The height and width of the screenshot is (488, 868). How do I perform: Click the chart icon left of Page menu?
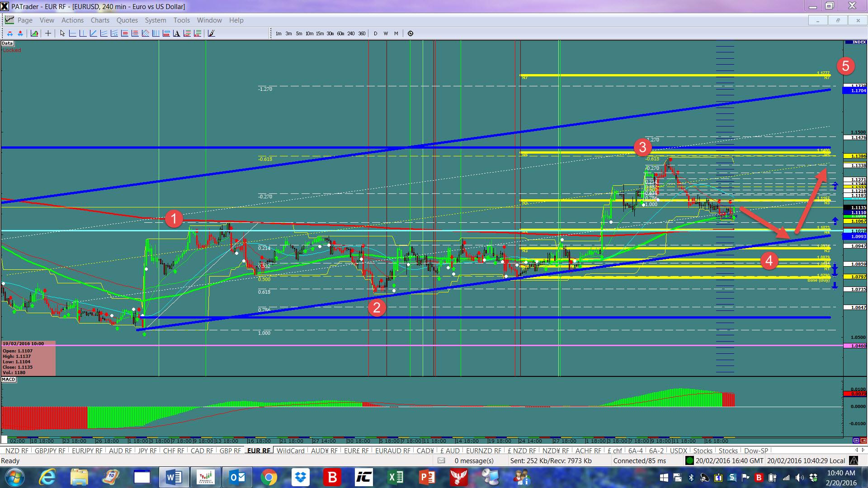click(x=9, y=20)
